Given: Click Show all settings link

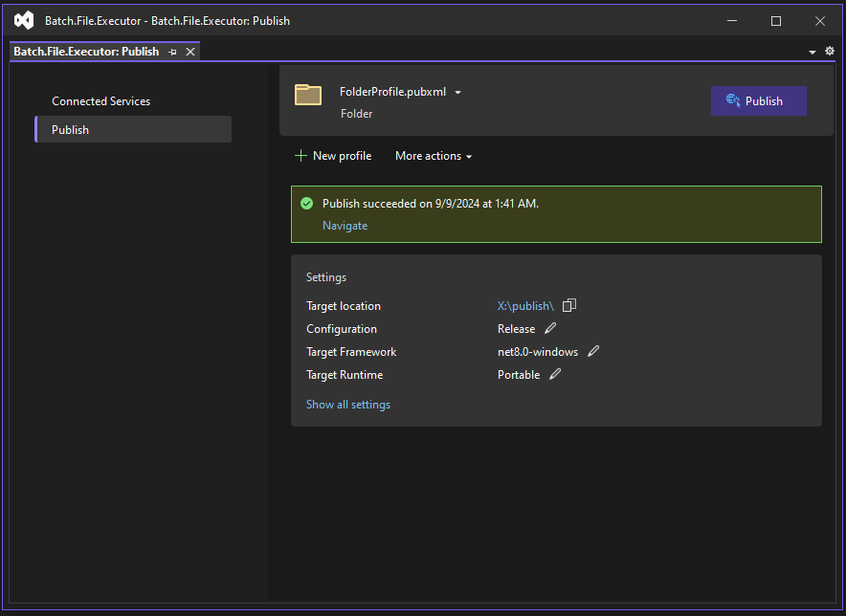Looking at the screenshot, I should click(x=348, y=405).
